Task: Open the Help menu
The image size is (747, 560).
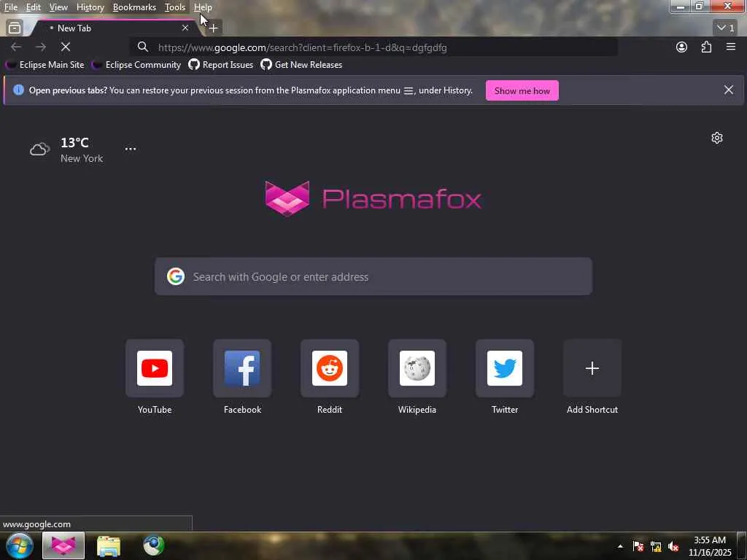Action: pos(203,7)
